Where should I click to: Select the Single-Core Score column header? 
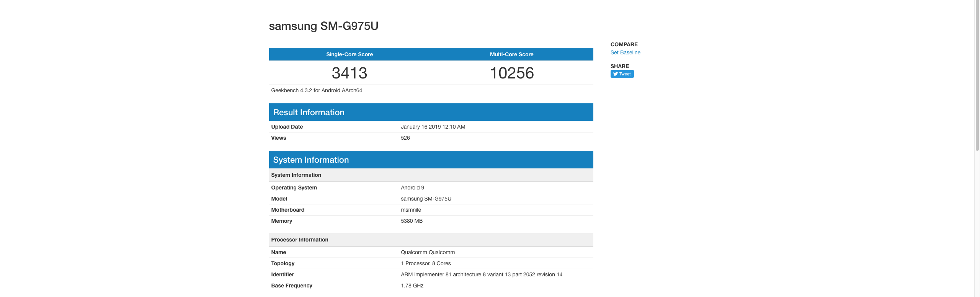click(x=349, y=54)
